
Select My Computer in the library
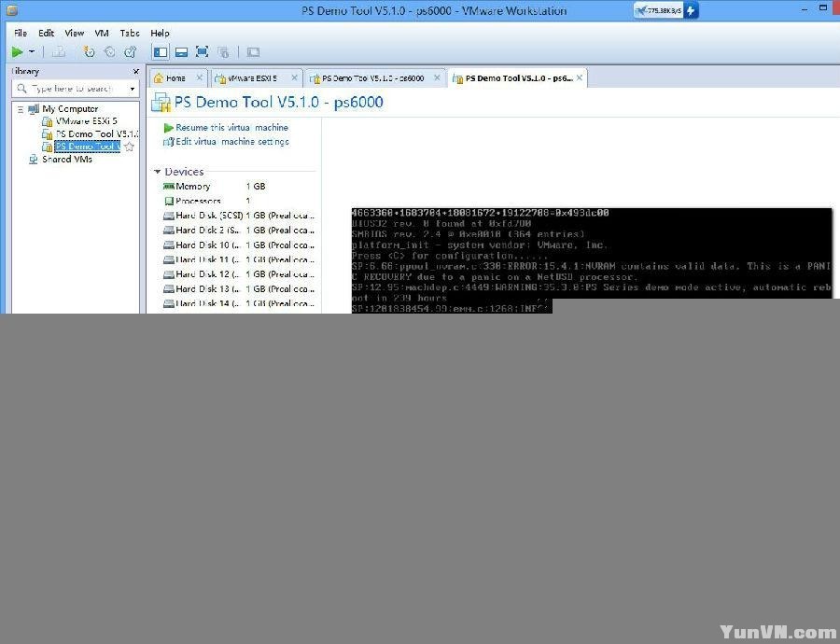(x=70, y=109)
